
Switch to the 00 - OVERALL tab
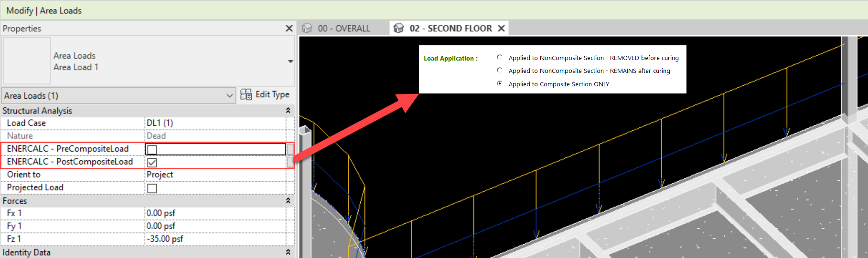[x=343, y=29]
